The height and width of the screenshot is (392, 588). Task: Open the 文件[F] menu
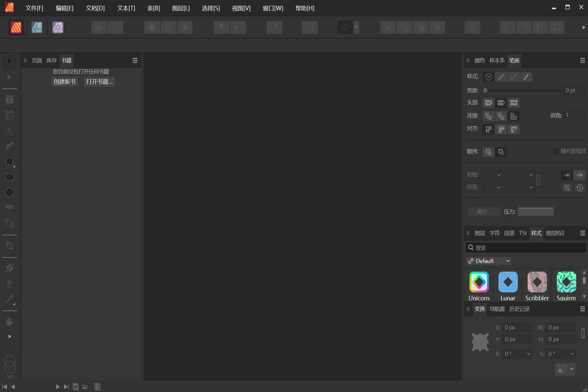coord(34,8)
